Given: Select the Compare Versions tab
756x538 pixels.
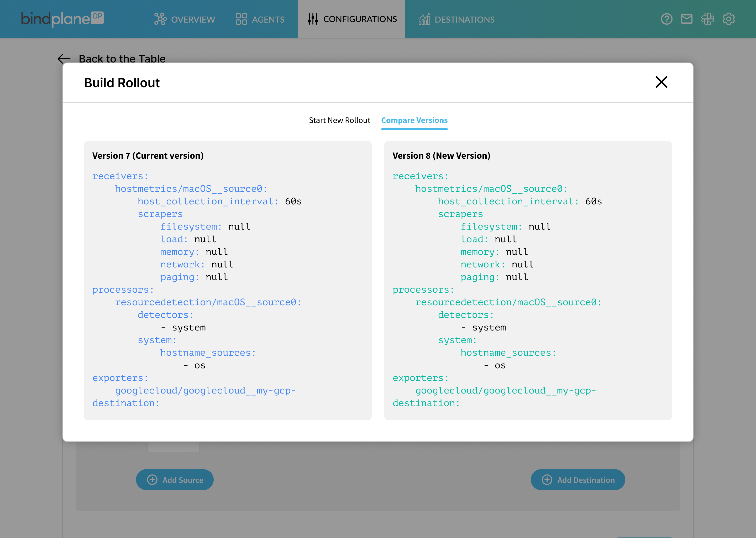Looking at the screenshot, I should click(x=414, y=120).
